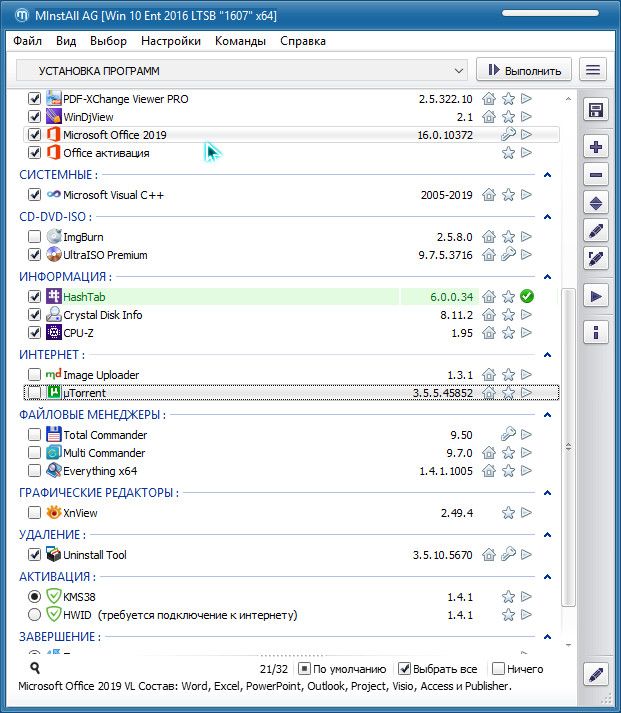Click the save disk icon in sidebar
This screenshot has height=713, width=621.
(x=596, y=110)
